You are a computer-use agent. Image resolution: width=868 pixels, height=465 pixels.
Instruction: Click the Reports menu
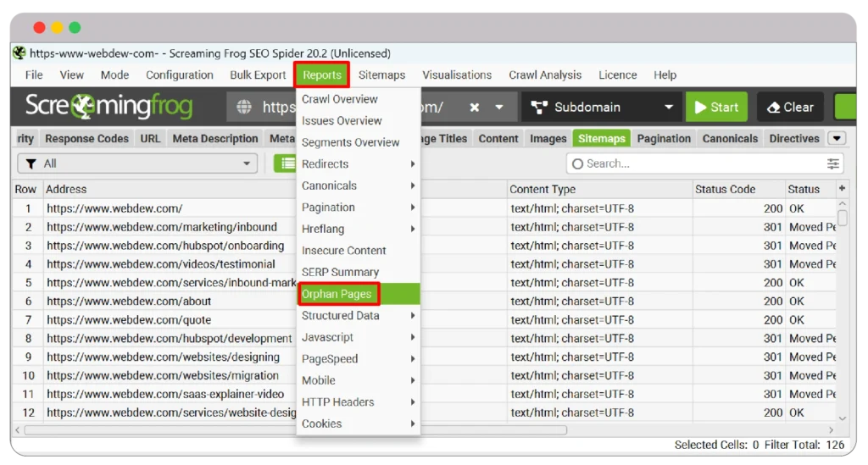(x=321, y=75)
